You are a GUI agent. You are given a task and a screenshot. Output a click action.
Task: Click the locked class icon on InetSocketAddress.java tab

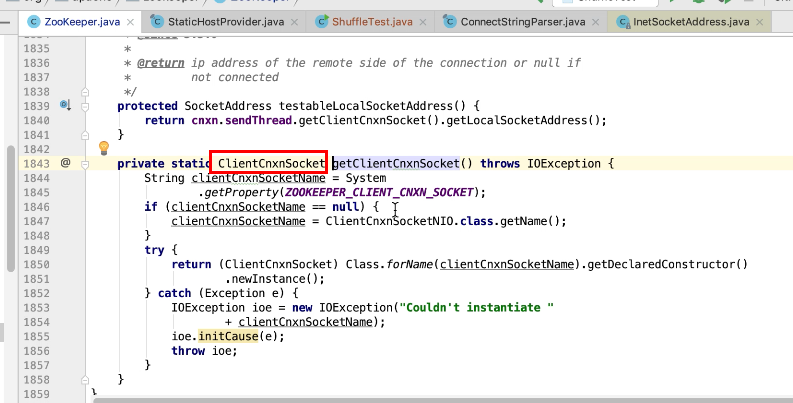[624, 22]
